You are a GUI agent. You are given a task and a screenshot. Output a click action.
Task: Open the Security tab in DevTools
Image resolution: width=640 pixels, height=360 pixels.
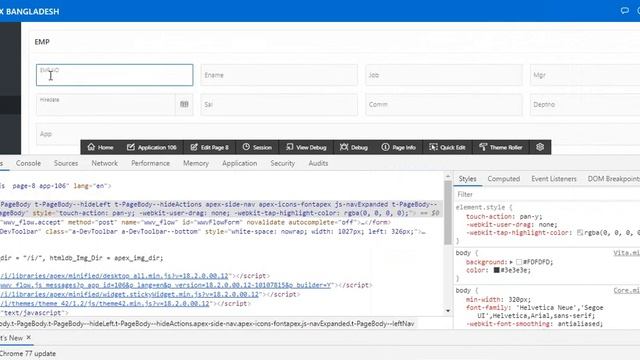point(282,163)
